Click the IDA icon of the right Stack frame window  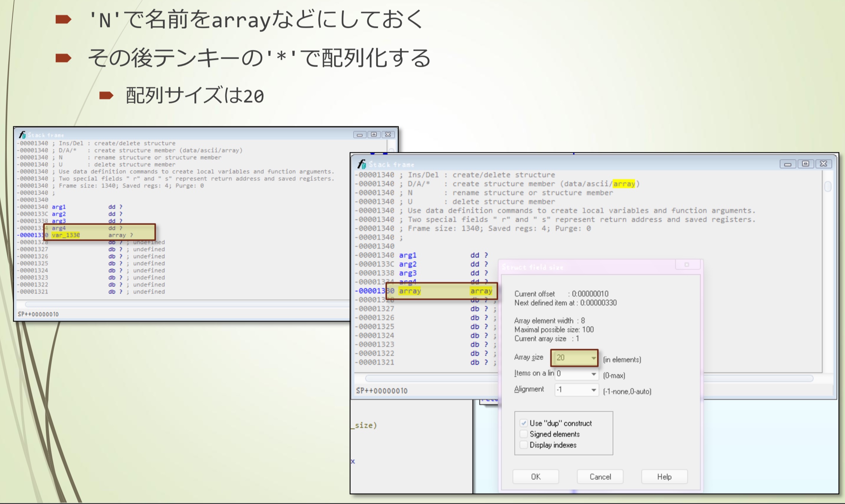(x=362, y=164)
